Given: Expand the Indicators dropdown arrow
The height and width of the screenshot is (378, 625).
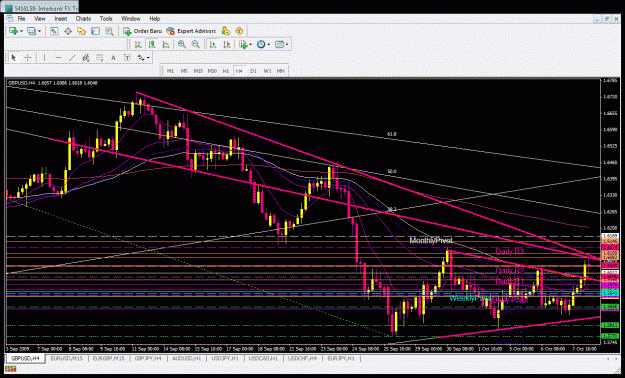Looking at the screenshot, I should tap(251, 45).
